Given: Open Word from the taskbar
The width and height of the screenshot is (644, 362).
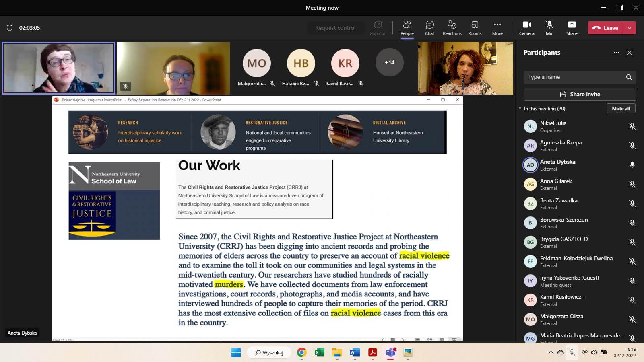Looking at the screenshot, I should 355,352.
